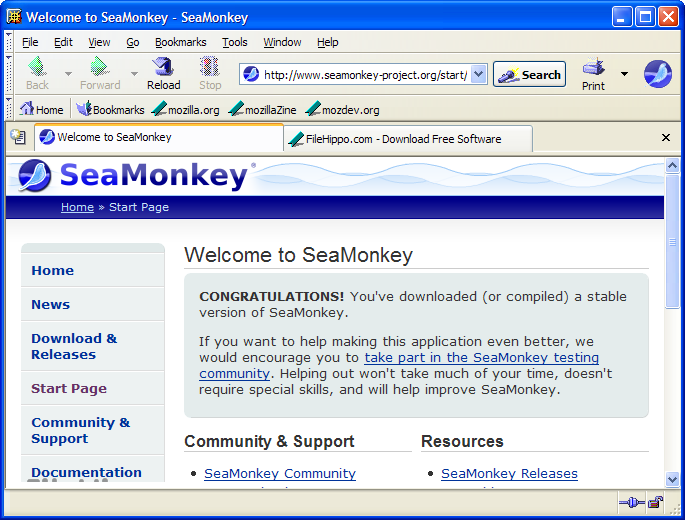The width and height of the screenshot is (685, 520).
Task: Open the SeaMonkey Releases link
Action: [x=509, y=473]
